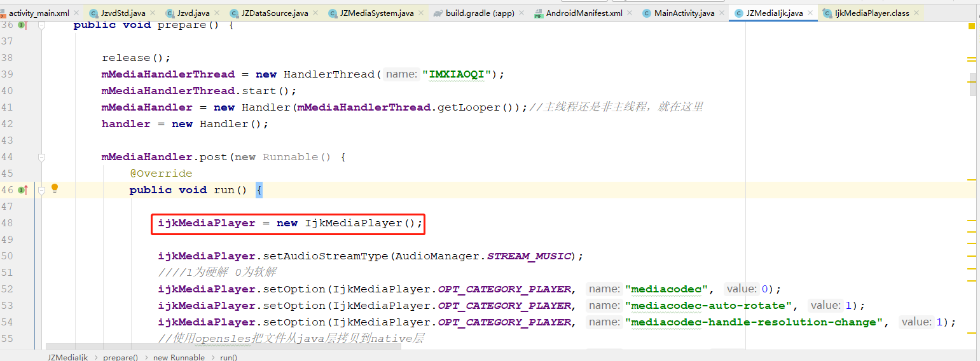Close the AndroidManifest.xml tab
The width and height of the screenshot is (980, 361).
(x=631, y=13)
